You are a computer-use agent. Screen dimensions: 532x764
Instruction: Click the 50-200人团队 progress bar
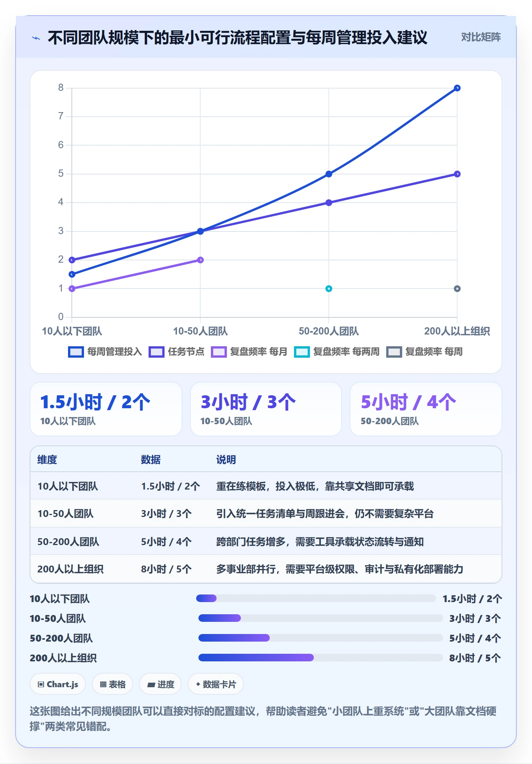(320, 638)
